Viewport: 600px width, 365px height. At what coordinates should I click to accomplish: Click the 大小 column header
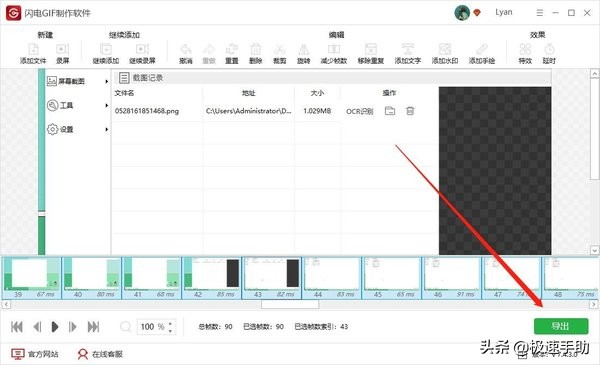click(317, 93)
